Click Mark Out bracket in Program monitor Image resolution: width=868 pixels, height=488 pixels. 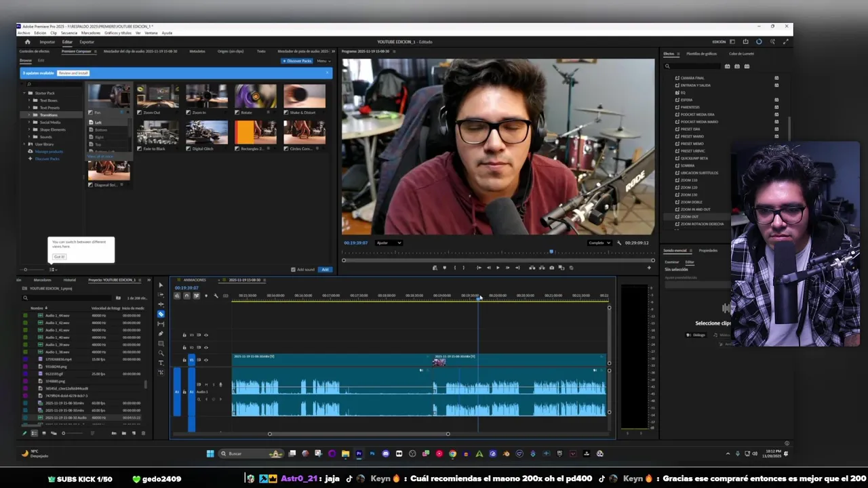pyautogui.click(x=464, y=268)
